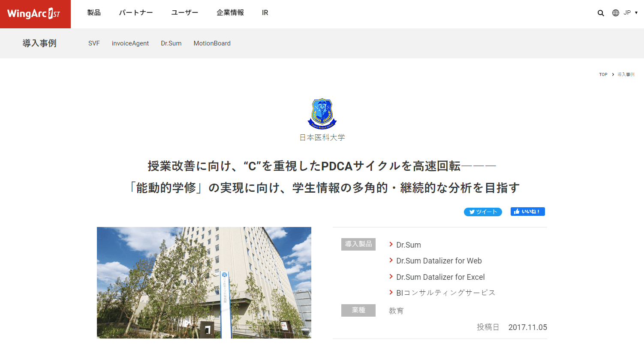Screen dimensions: 644x354
Task: Open the ユーザー menu
Action: [x=185, y=13]
